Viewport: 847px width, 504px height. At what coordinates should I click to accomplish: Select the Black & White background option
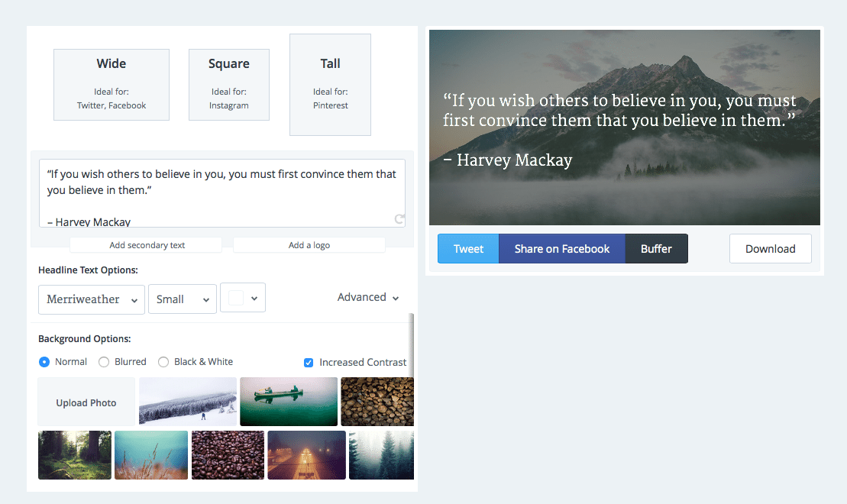click(x=163, y=362)
